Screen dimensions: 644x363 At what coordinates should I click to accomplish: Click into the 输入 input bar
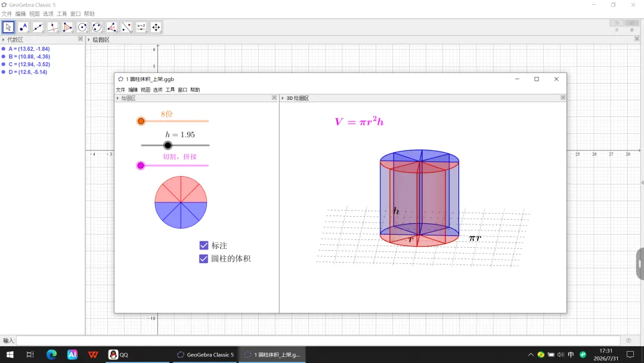click(318, 340)
